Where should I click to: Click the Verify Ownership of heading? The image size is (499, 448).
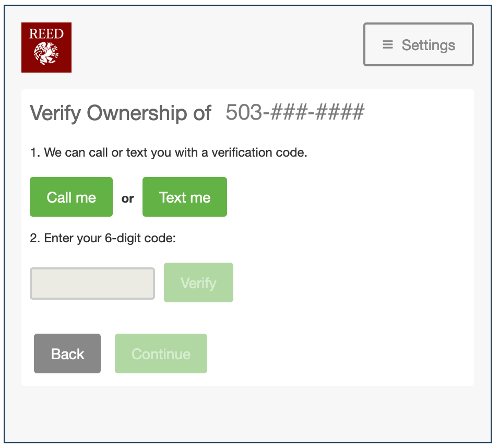coord(121,113)
